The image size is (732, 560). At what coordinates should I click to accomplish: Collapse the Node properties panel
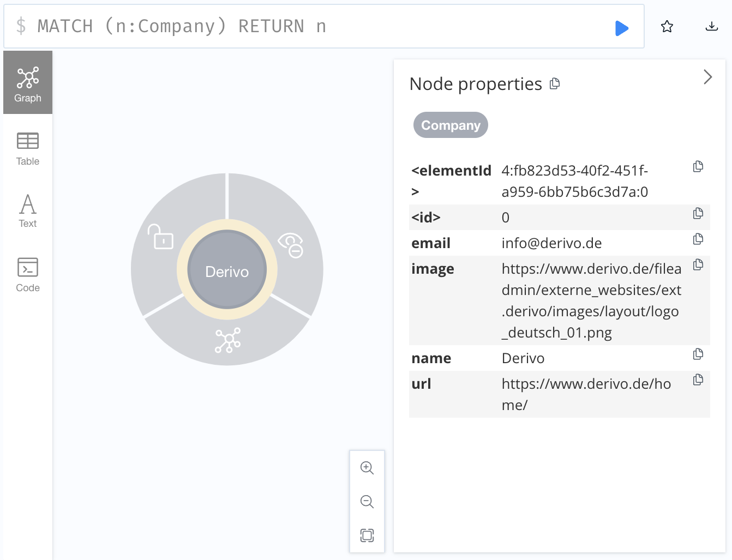pos(707,77)
